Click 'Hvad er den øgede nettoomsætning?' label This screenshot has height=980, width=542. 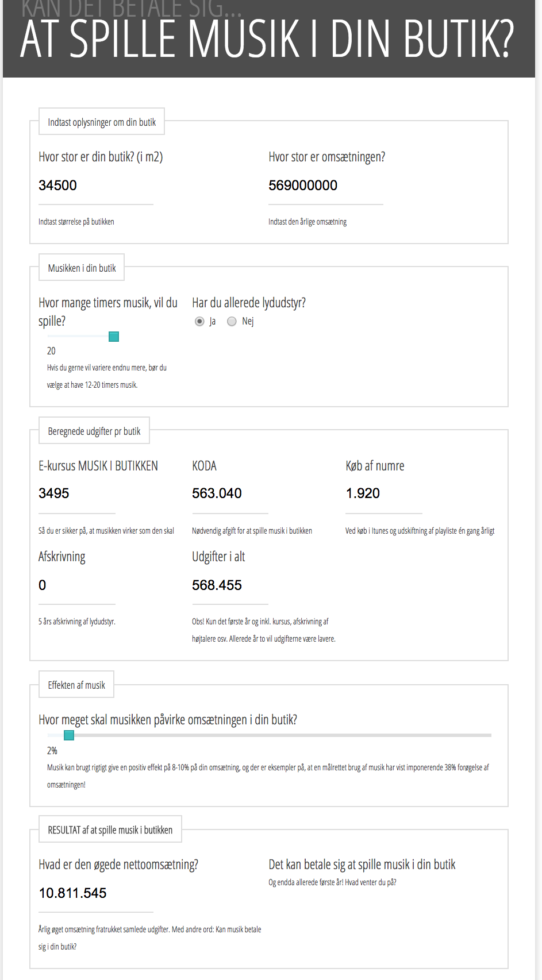click(x=118, y=865)
